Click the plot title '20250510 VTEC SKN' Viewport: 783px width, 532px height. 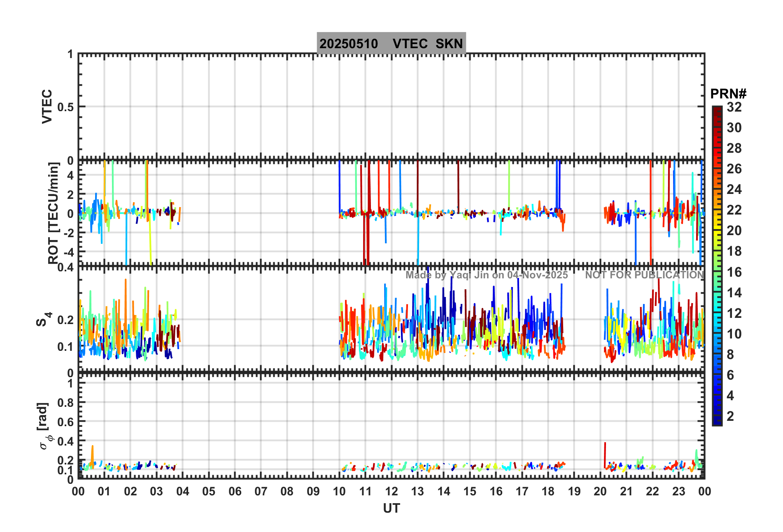pyautogui.click(x=391, y=43)
